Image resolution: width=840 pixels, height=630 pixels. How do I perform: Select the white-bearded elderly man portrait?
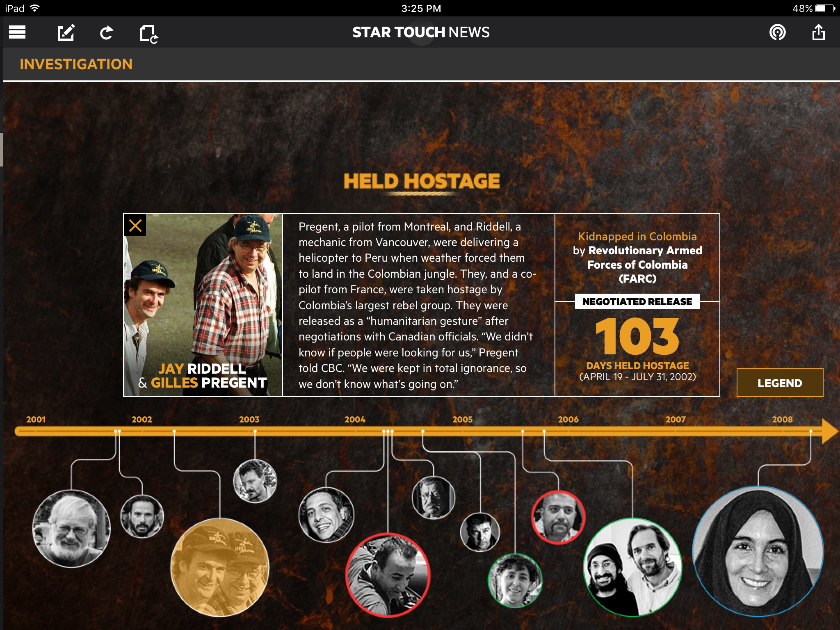(71, 528)
